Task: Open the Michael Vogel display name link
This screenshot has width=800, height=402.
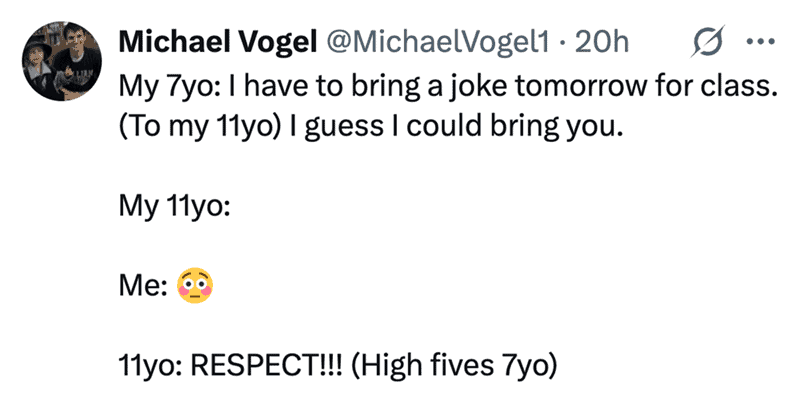Action: click(218, 42)
